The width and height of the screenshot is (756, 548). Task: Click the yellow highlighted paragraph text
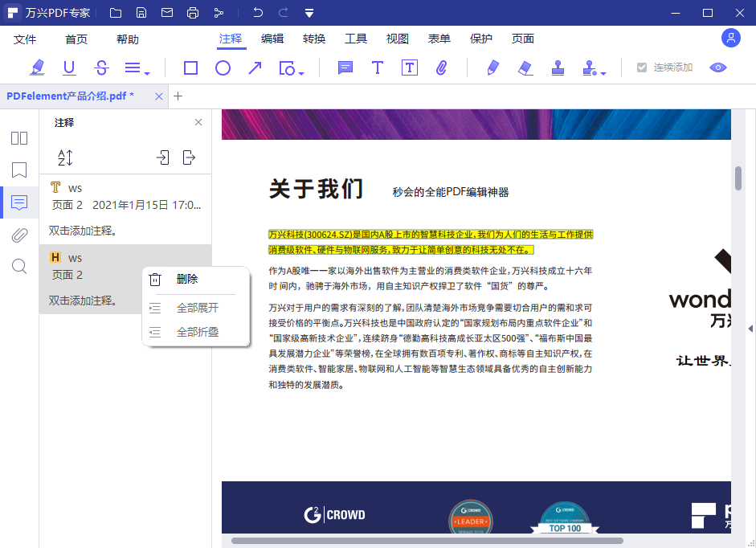(x=430, y=242)
